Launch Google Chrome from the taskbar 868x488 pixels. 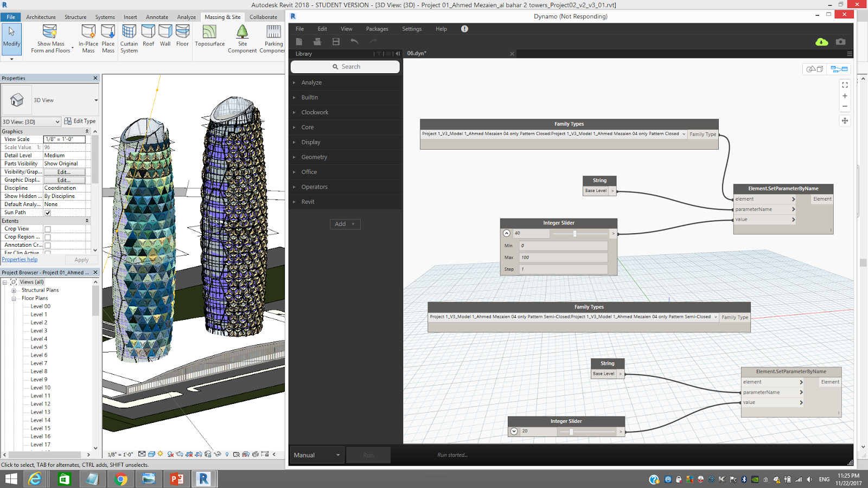[x=120, y=479]
